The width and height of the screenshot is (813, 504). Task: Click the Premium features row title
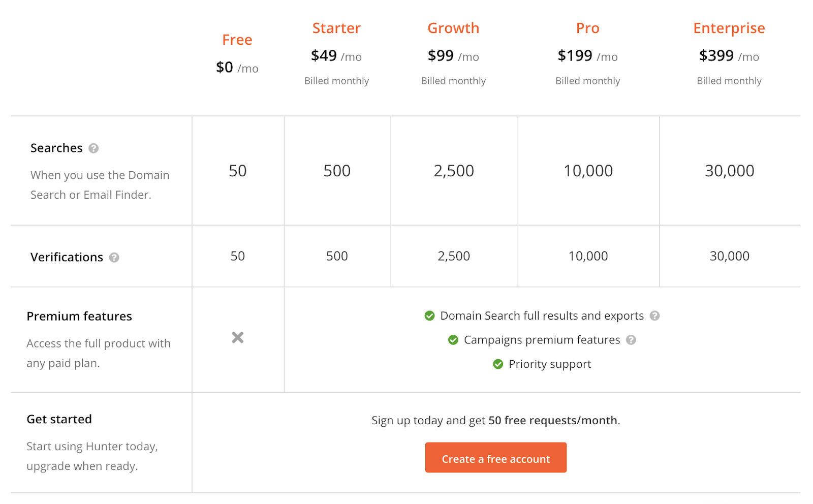[x=79, y=317]
